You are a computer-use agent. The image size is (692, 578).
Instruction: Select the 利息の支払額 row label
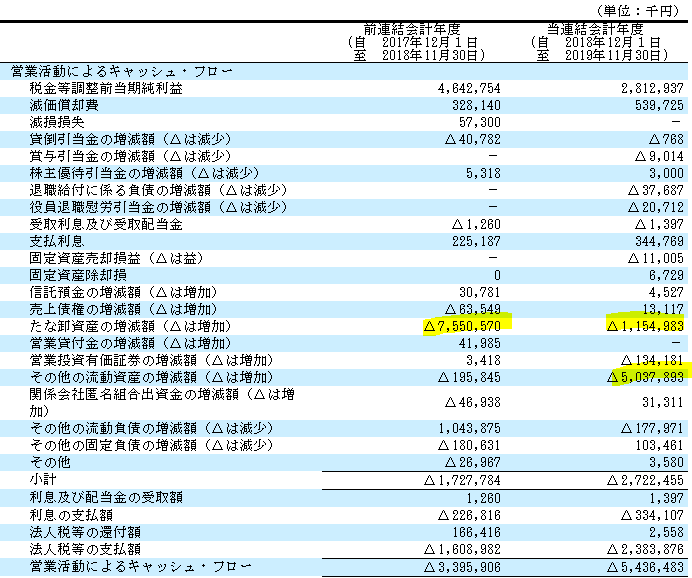tap(71, 515)
